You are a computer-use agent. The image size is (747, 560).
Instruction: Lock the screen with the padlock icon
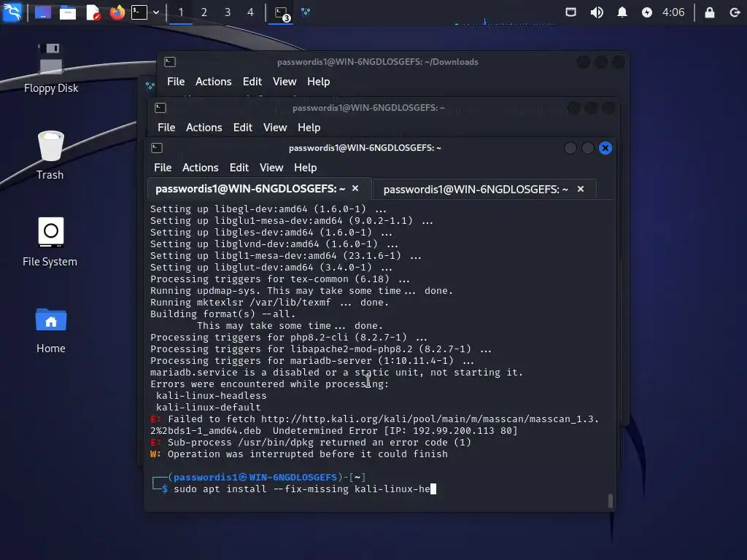[709, 12]
